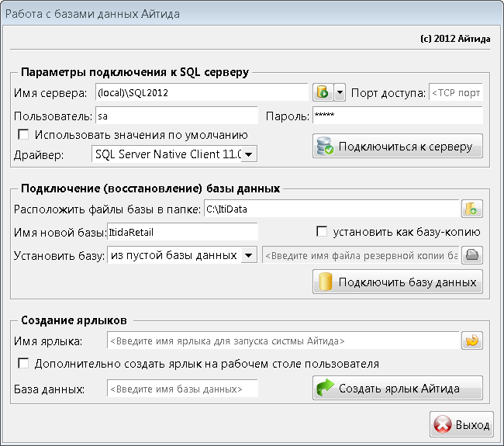Screen dimensions: 504x446
Task: Click the shortcut name folder arrow icon
Action: click(x=472, y=341)
